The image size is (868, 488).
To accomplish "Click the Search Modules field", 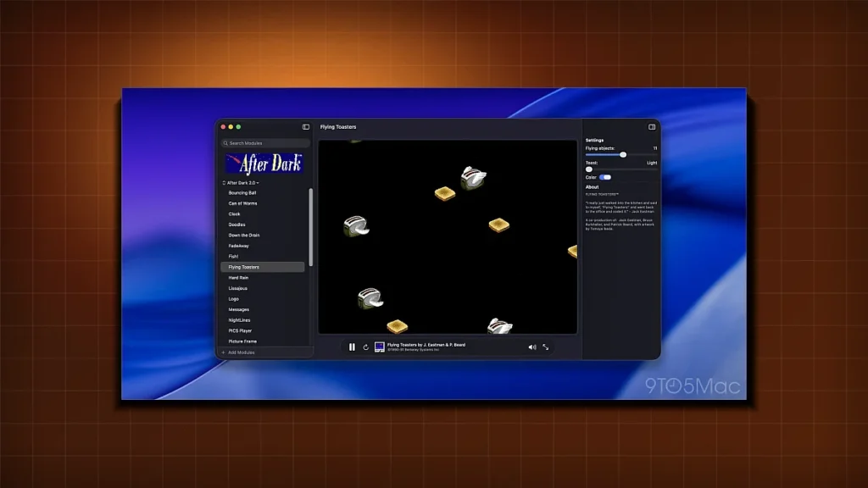I will click(x=265, y=142).
